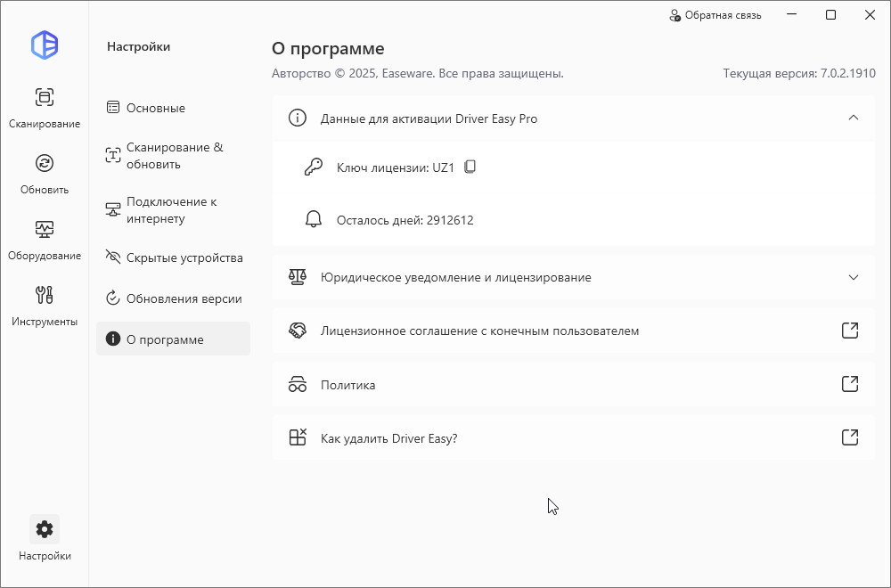Click the Авторство © 2025, Easeware copyright text
Screen dimensions: 891x588
click(418, 73)
